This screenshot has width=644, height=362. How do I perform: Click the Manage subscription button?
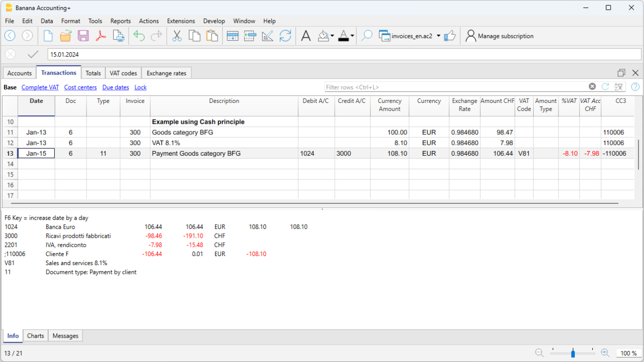[499, 36]
